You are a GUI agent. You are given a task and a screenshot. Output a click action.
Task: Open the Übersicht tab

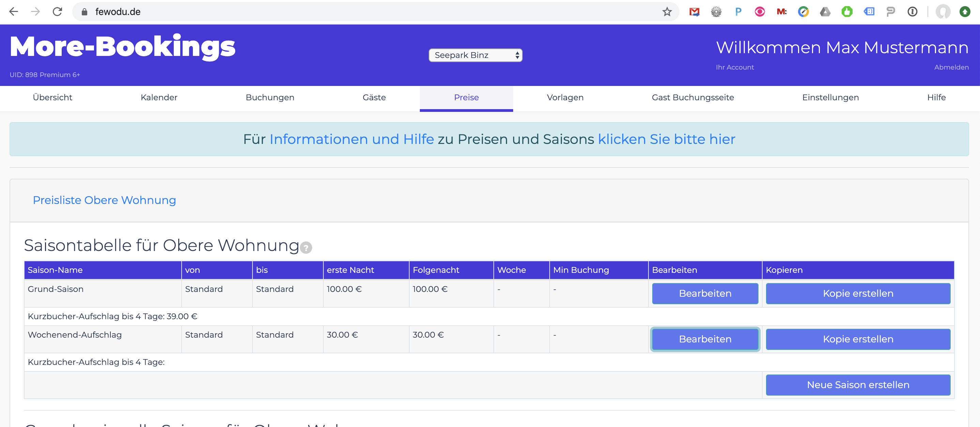(x=52, y=98)
